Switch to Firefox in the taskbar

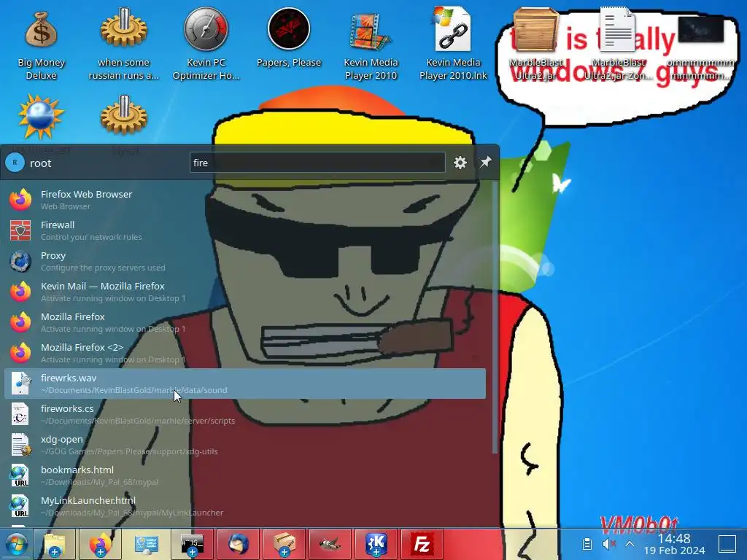pos(100,544)
